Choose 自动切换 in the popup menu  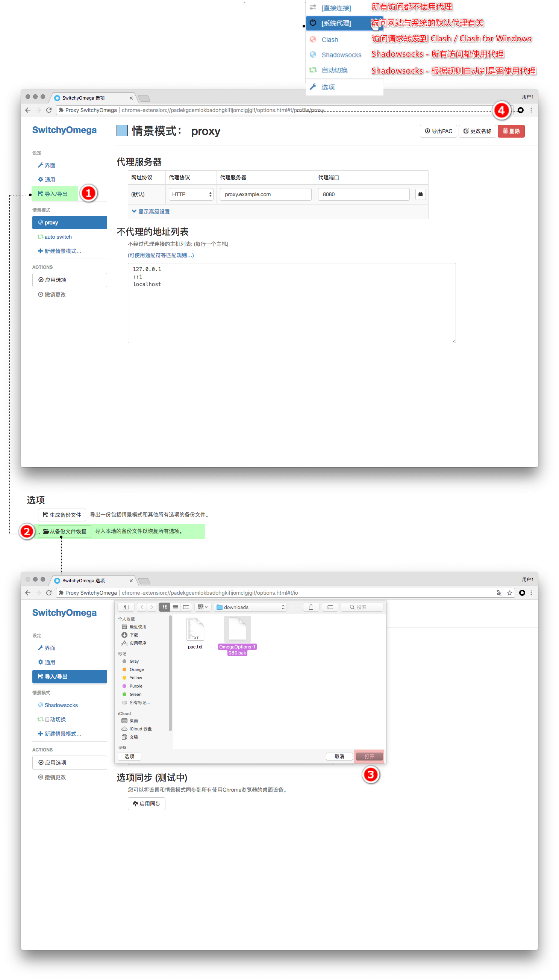335,70
